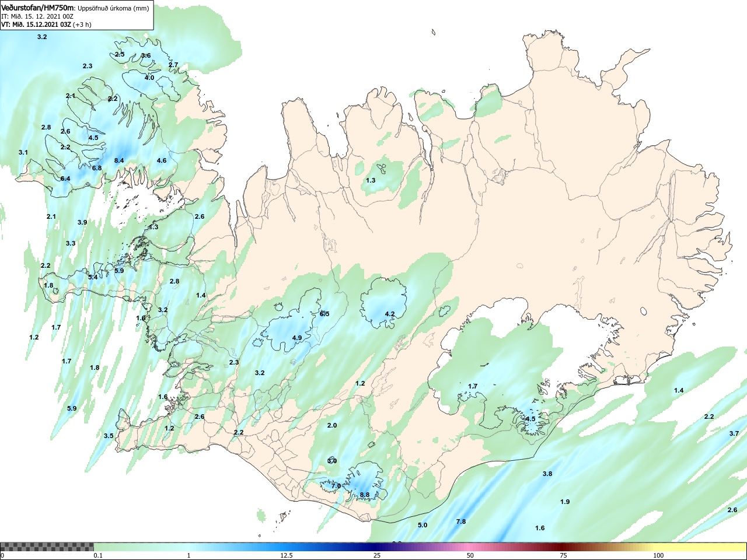Select the 5.4 value label

click(x=93, y=277)
